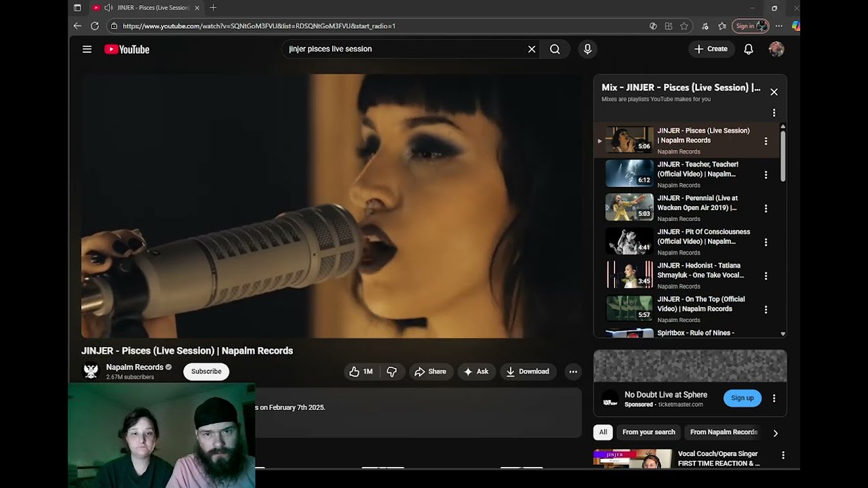Start voice search with the microphone
This screenshot has width=868, height=488.
[x=587, y=49]
